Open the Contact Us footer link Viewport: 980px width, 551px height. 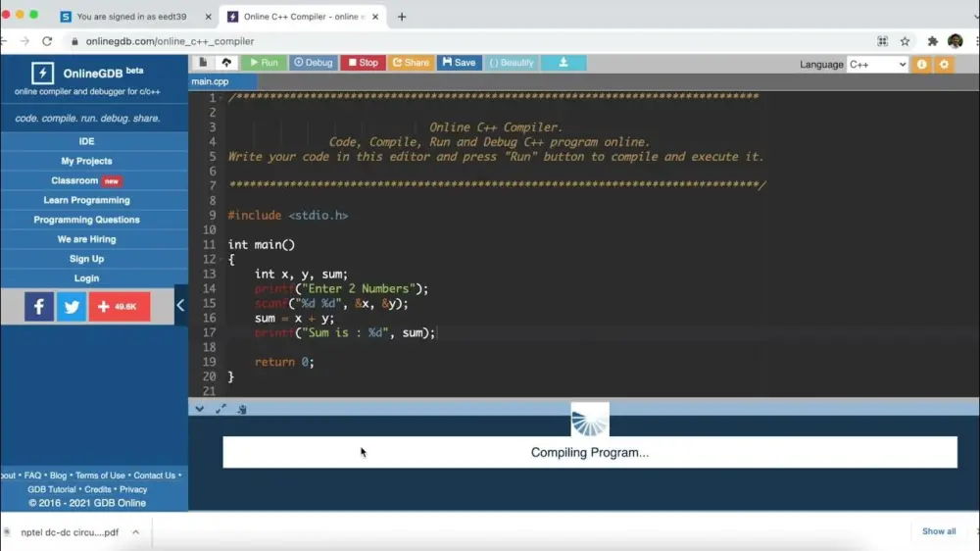[x=155, y=476]
